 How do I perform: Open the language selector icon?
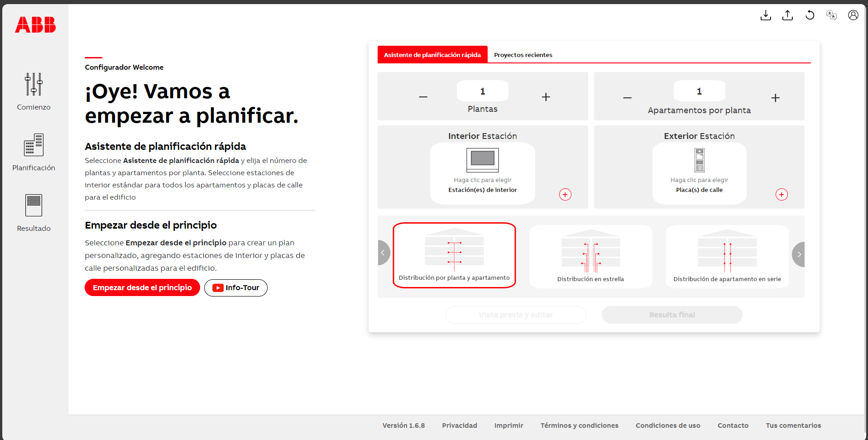coord(831,15)
